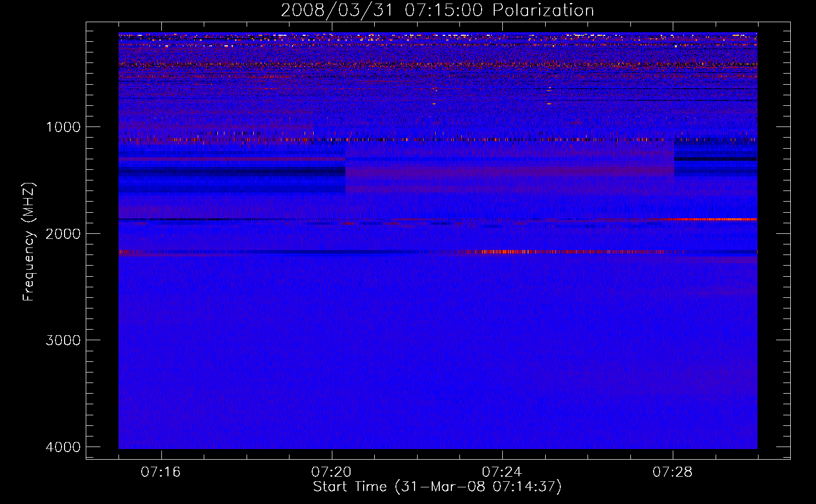Click the plot title '2008/03/31 07:15:00 Polarization'
The image size is (816, 504).
click(x=437, y=11)
